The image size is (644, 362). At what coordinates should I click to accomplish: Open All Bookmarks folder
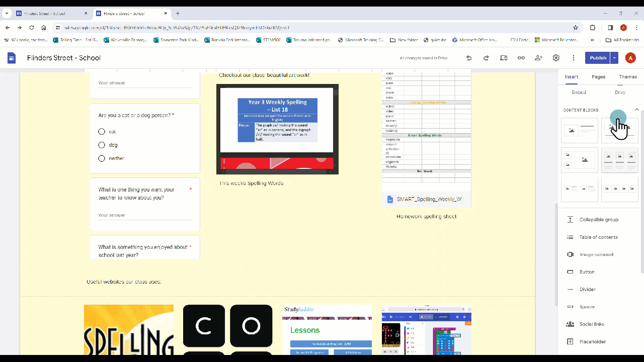coord(622,40)
